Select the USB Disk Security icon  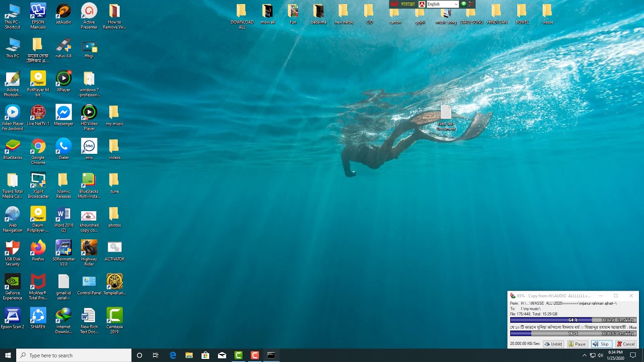(13, 253)
